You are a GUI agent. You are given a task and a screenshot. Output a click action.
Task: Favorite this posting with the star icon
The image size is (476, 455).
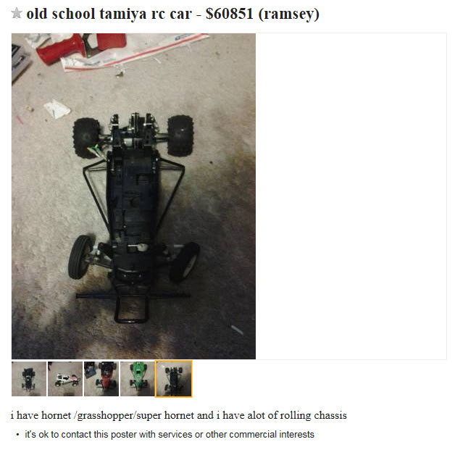(17, 13)
